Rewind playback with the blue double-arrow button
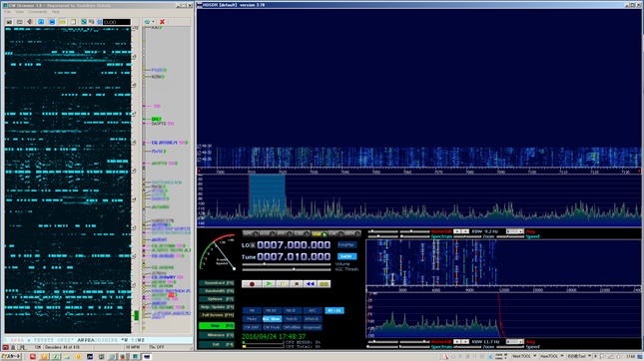Image resolution: width=644 pixels, height=361 pixels. 311,284
